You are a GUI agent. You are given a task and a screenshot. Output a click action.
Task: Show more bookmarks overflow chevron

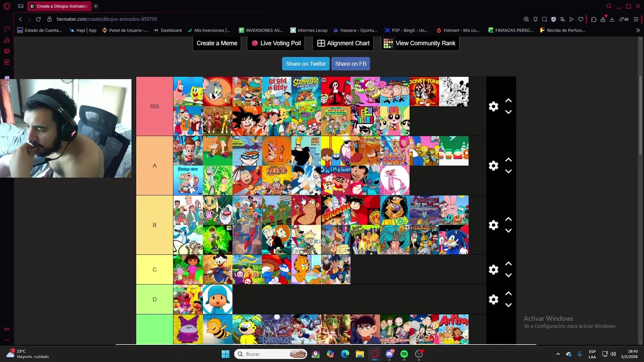coord(638,30)
